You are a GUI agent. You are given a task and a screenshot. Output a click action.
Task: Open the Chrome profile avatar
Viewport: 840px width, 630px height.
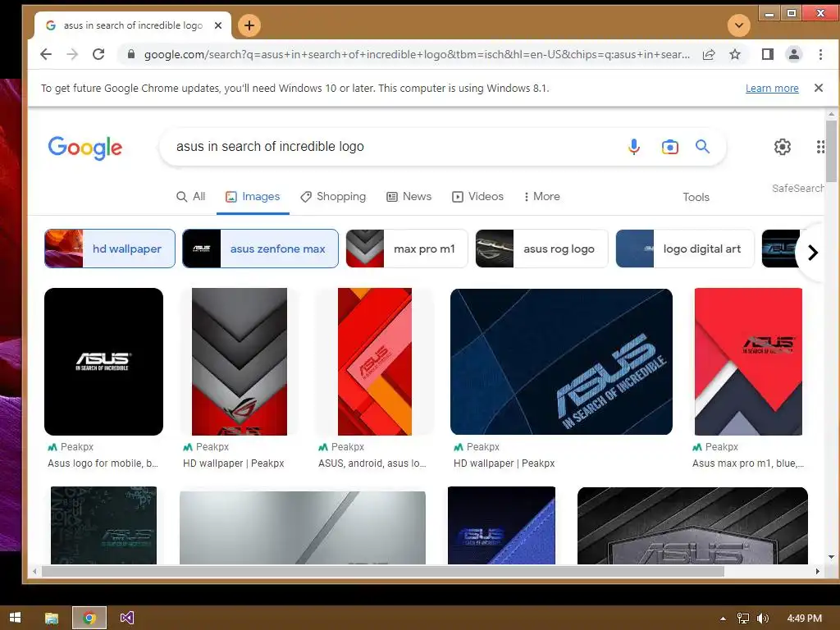coord(794,54)
